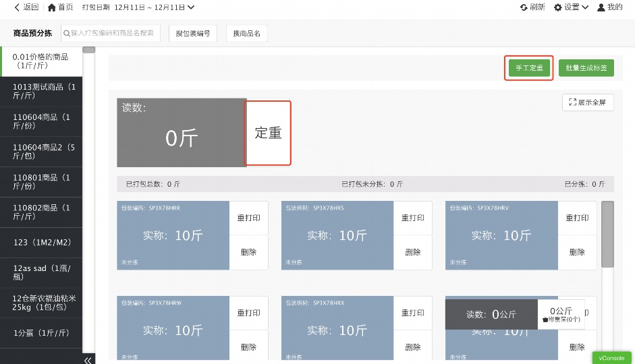Click the package list scrollbar thumb
This screenshot has height=364, width=635.
[x=607, y=234]
